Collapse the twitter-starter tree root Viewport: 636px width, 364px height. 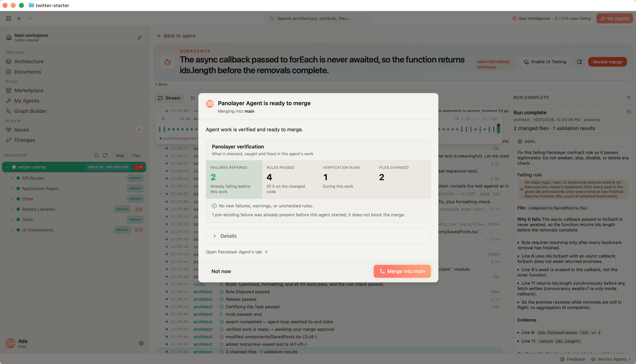(x=7, y=167)
